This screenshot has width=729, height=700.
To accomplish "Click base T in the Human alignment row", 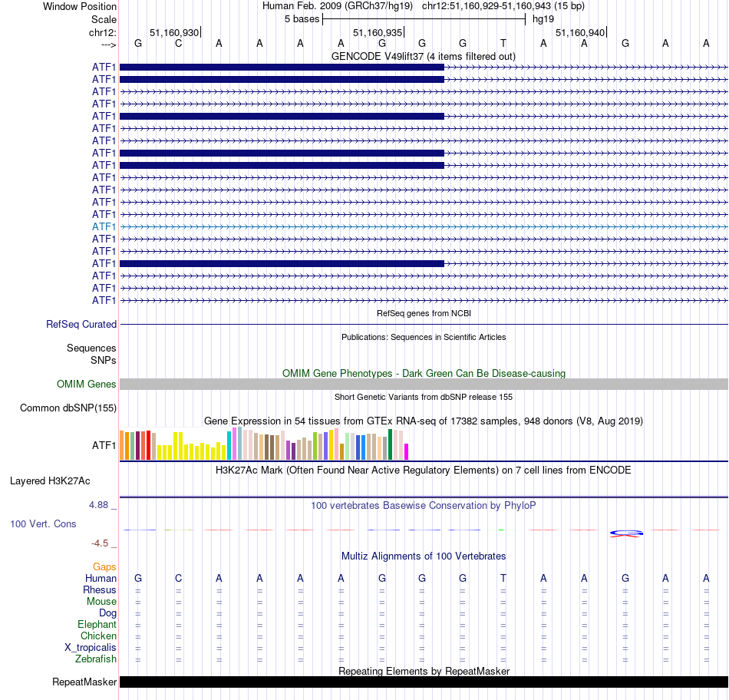I will point(503,578).
